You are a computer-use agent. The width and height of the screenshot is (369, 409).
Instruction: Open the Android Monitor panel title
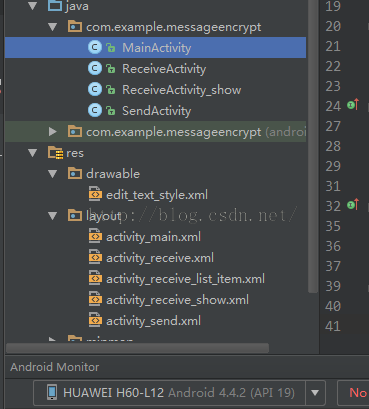[x=55, y=367]
